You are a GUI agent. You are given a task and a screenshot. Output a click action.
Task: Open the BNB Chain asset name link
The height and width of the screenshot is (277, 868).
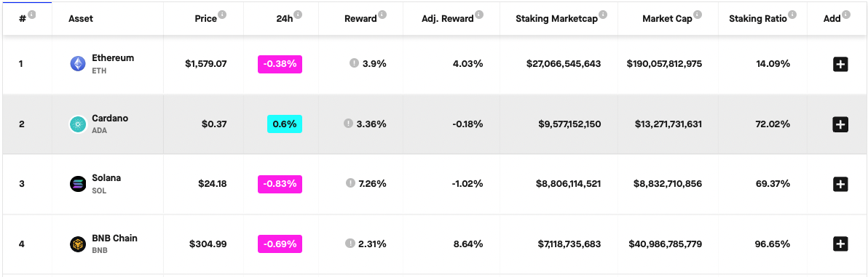tap(114, 238)
